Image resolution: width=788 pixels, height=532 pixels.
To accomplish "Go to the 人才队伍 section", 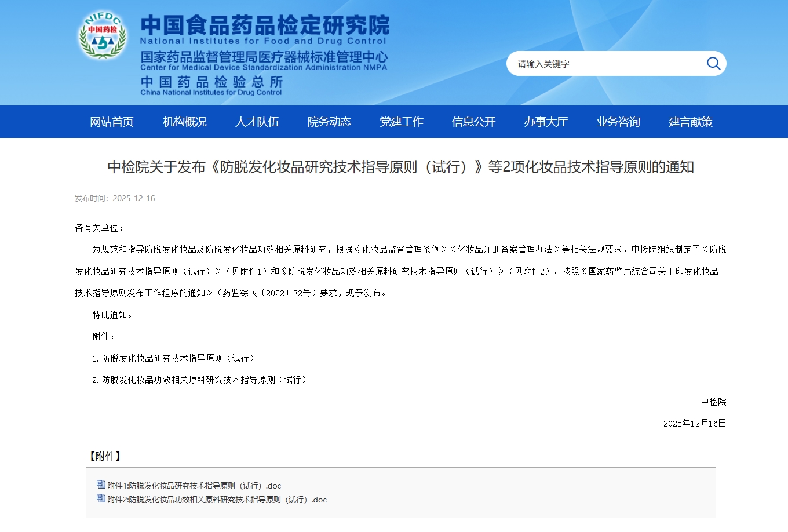I will [257, 122].
